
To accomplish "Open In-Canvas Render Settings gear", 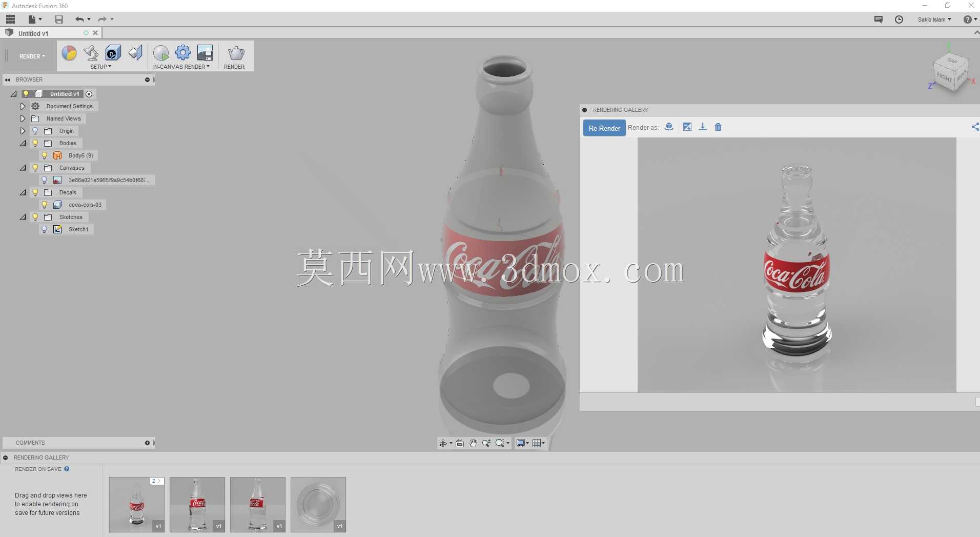I will 183,53.
